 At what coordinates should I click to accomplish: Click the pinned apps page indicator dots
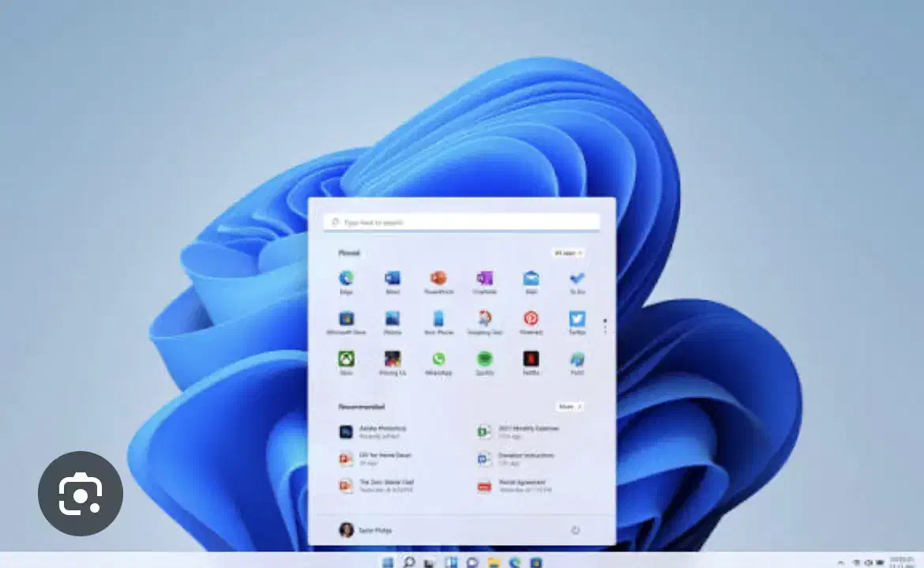(x=605, y=325)
